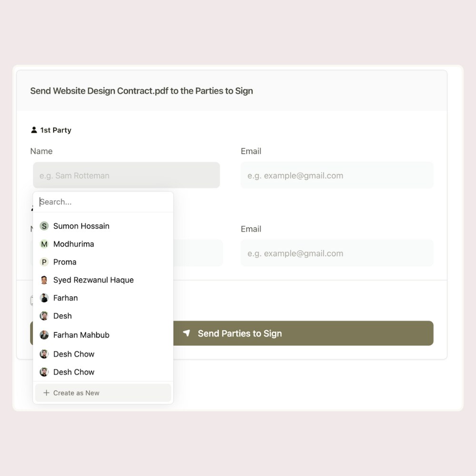Click Create as New button
Screen dimensions: 476x476
click(103, 393)
